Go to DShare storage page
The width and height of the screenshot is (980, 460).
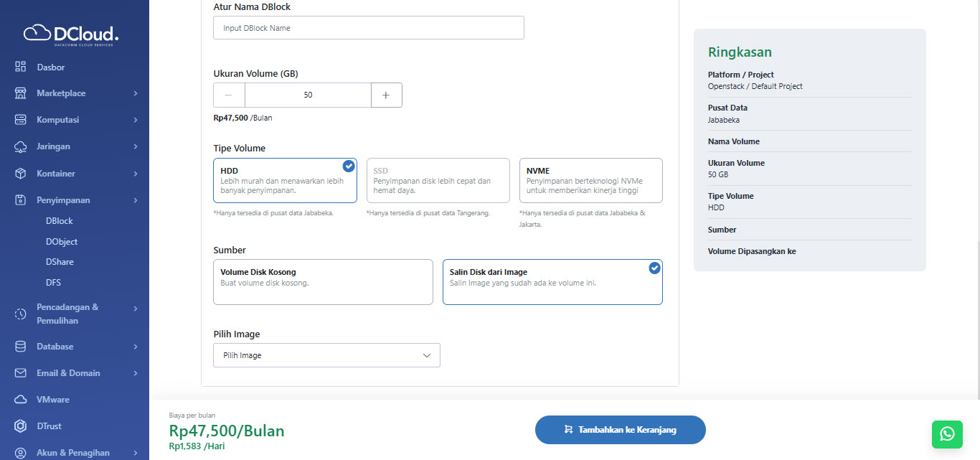pos(60,262)
